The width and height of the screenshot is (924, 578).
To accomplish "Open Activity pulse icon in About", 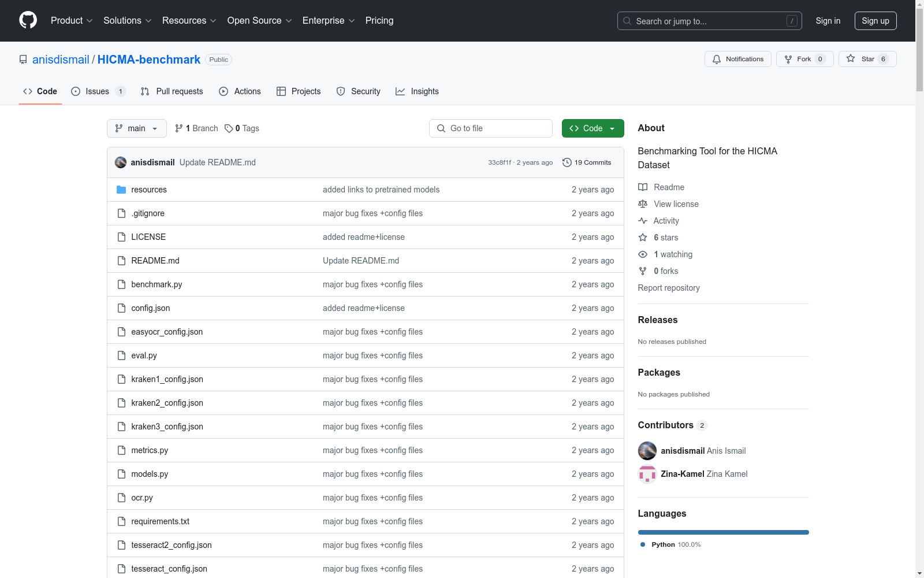I will tap(643, 221).
